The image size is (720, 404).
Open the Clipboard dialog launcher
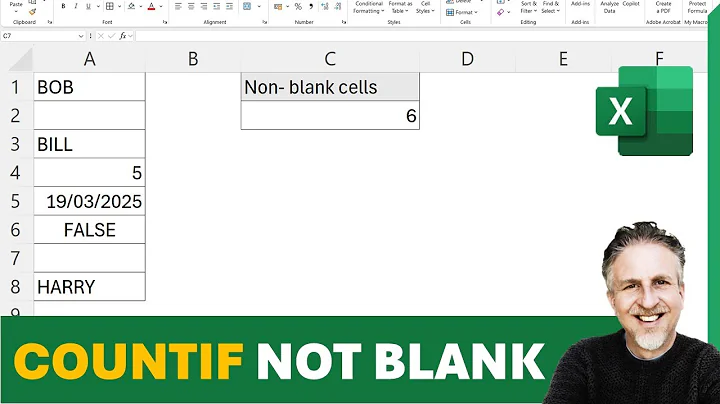tap(50, 22)
